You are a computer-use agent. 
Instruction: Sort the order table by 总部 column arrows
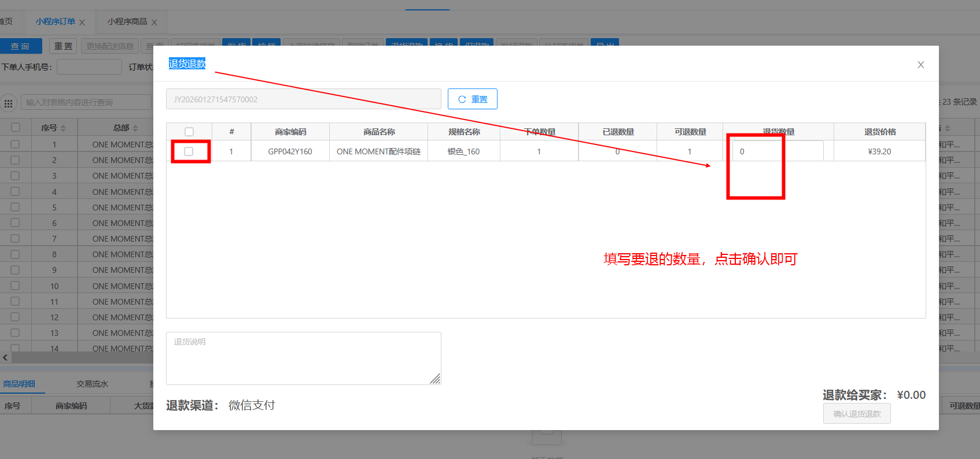click(135, 128)
